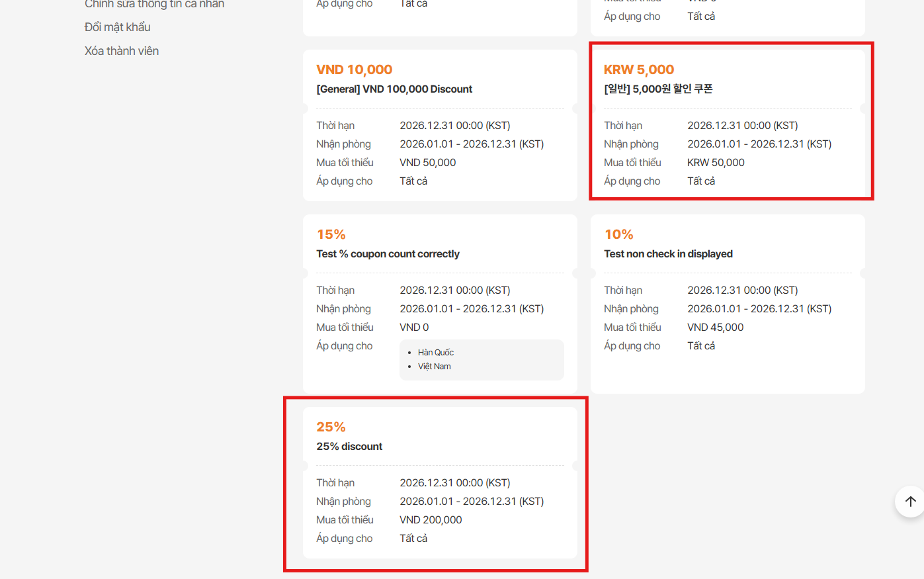Click the VND 200,000 minimum purchase value
924x579 pixels.
pos(431,520)
